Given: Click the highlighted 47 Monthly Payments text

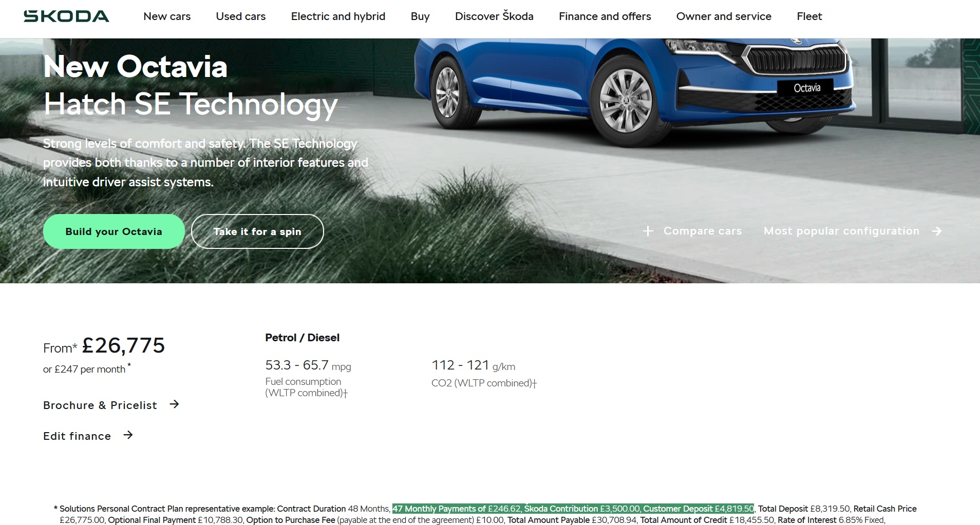Looking at the screenshot, I should coord(573,509).
